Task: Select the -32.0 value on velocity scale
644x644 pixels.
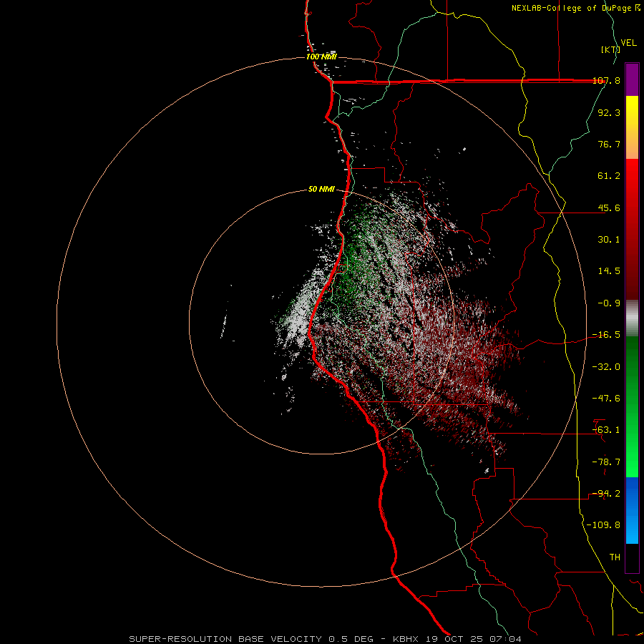Action: 607,367
